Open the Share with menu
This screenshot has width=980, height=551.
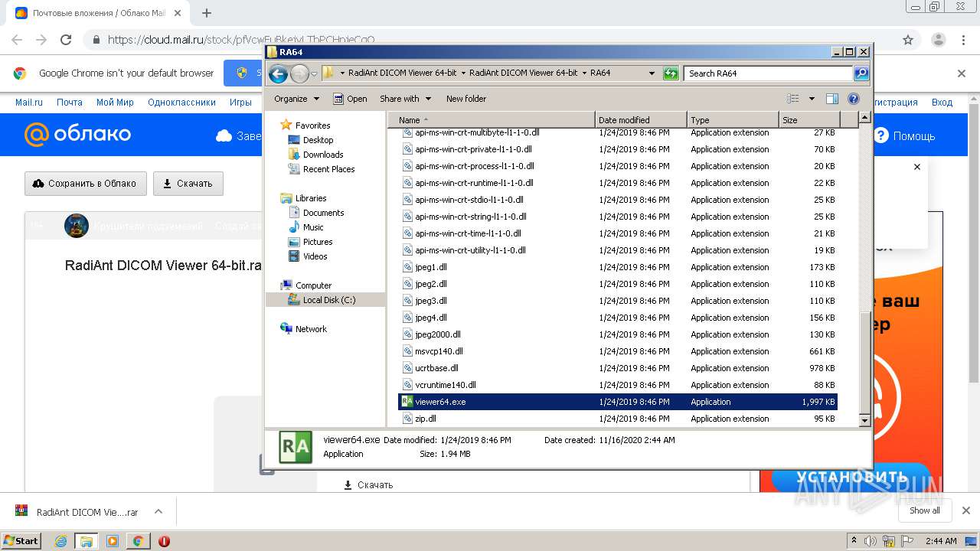(x=405, y=99)
